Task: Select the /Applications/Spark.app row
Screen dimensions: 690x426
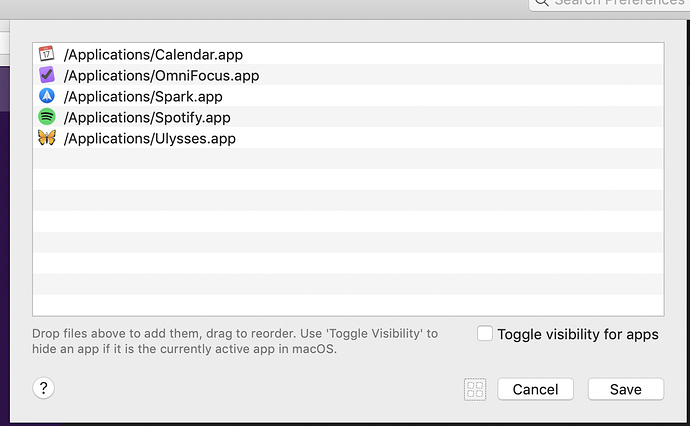Action: pos(348,96)
